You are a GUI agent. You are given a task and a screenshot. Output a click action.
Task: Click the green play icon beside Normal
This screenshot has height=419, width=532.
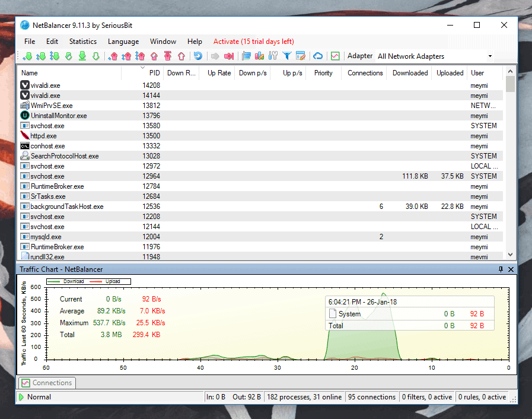[x=21, y=397]
